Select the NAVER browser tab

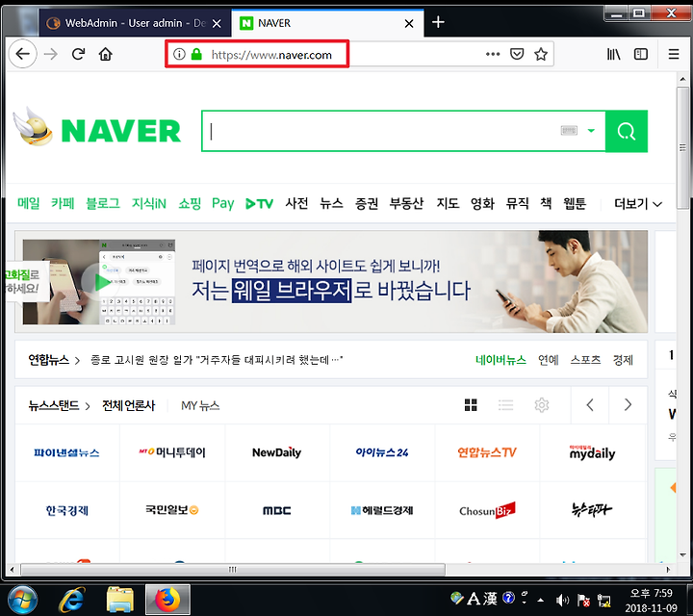pos(327,23)
